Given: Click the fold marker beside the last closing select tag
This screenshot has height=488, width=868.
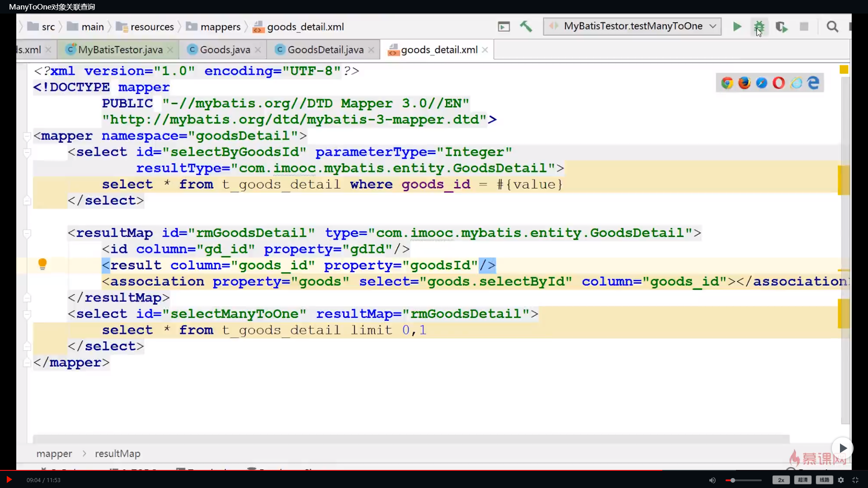Looking at the screenshot, I should coord(27,346).
